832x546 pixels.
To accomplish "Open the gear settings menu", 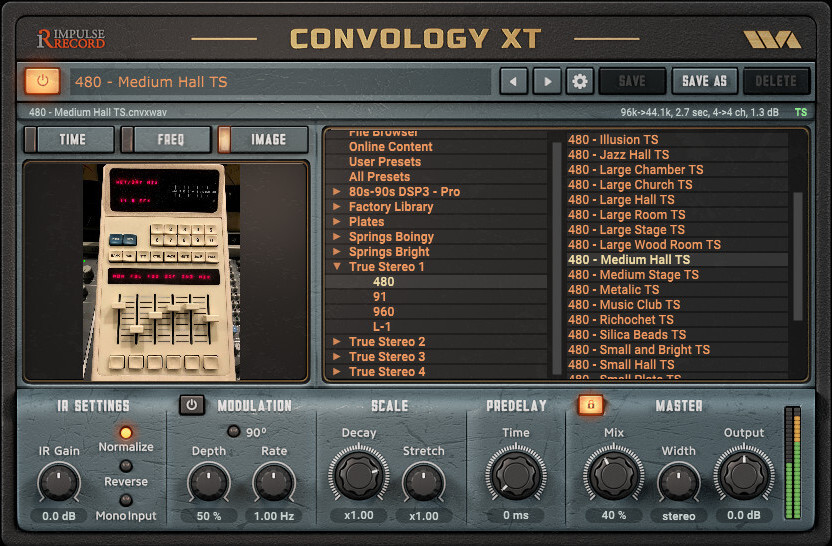I will (x=579, y=81).
